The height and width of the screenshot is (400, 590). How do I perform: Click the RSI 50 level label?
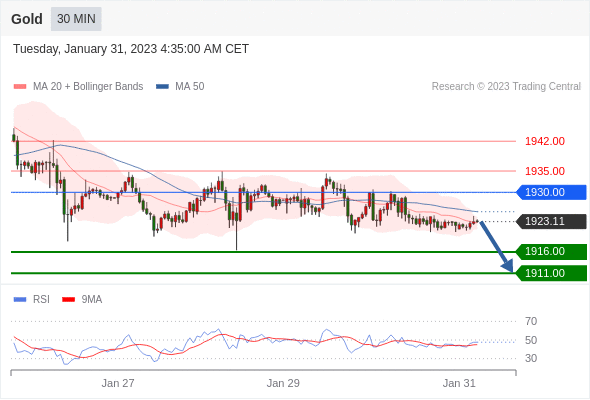(531, 340)
